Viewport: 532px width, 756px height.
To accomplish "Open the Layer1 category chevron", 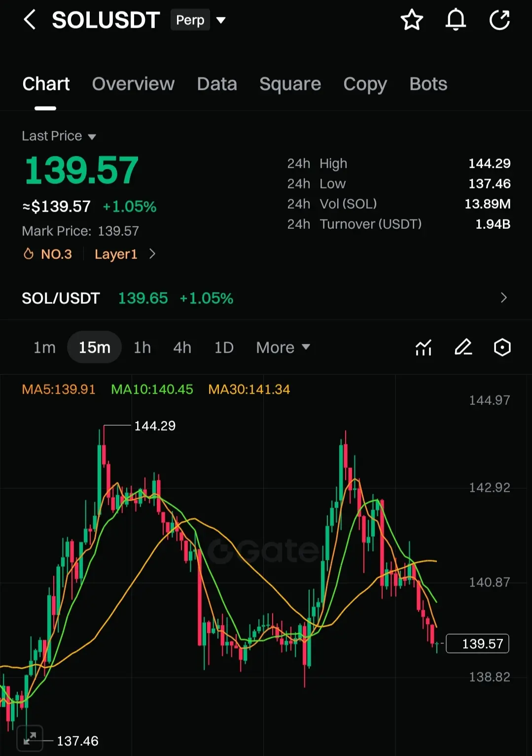I will (152, 254).
